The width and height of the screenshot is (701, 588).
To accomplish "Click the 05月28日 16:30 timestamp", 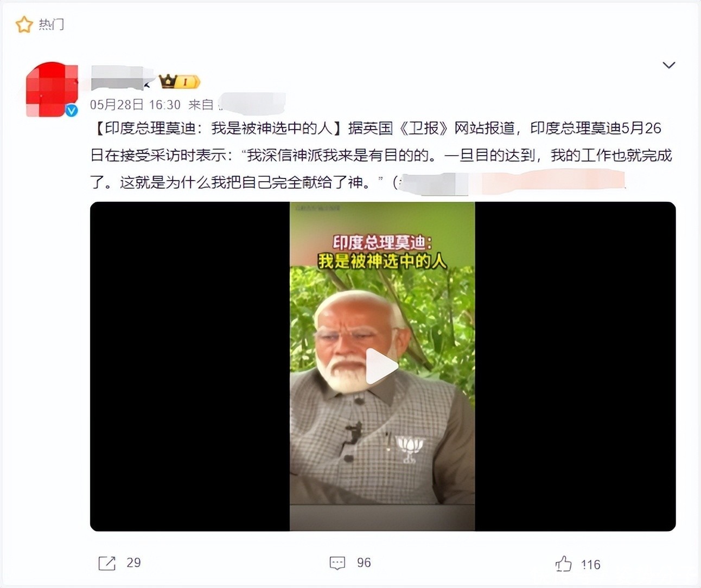I will pos(135,105).
